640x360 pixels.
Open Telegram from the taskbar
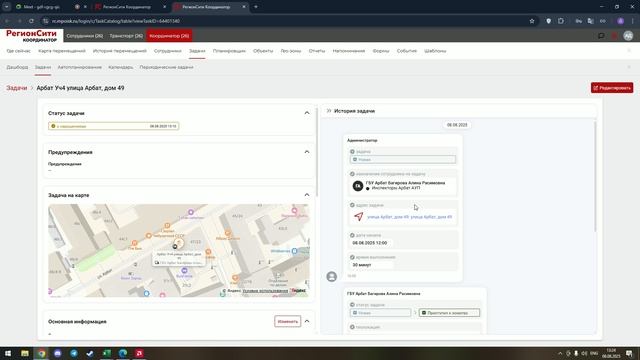point(74,353)
